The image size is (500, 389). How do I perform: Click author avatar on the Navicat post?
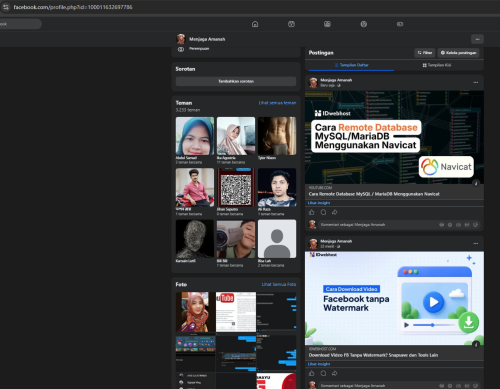click(x=313, y=82)
